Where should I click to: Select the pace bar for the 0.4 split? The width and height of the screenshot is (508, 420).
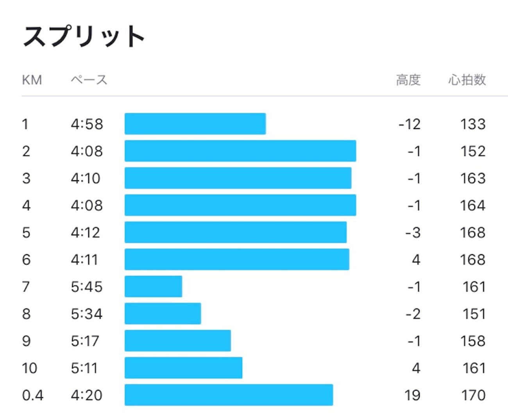coord(229,395)
